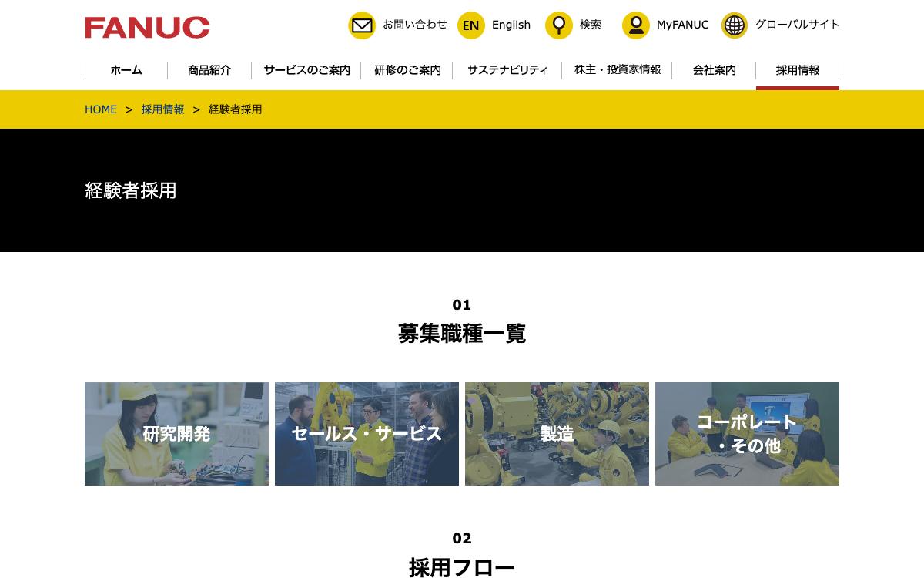924x578 pixels.
Task: Click the envelope contact icon
Action: [x=362, y=25]
